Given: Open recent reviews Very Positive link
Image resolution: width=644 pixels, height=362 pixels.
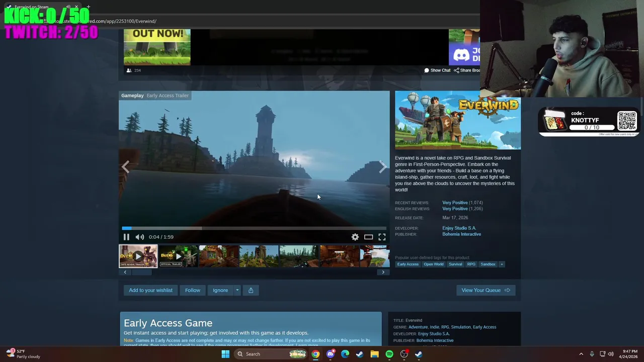Looking at the screenshot, I should (x=455, y=203).
